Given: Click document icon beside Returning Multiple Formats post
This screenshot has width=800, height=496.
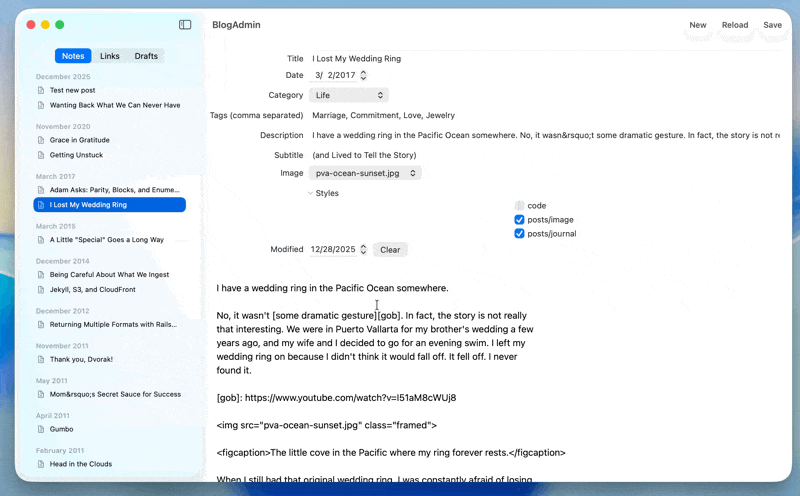Looking at the screenshot, I should pos(41,325).
